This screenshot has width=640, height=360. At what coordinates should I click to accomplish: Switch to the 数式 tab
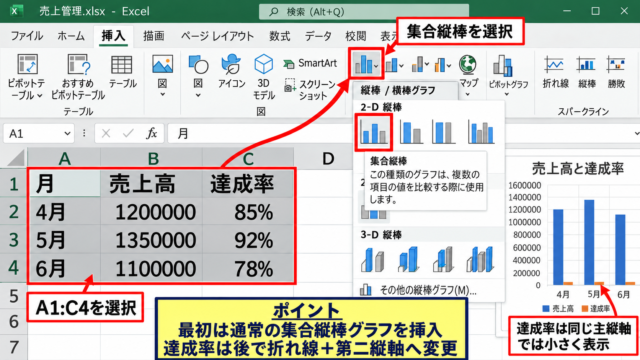coord(280,36)
